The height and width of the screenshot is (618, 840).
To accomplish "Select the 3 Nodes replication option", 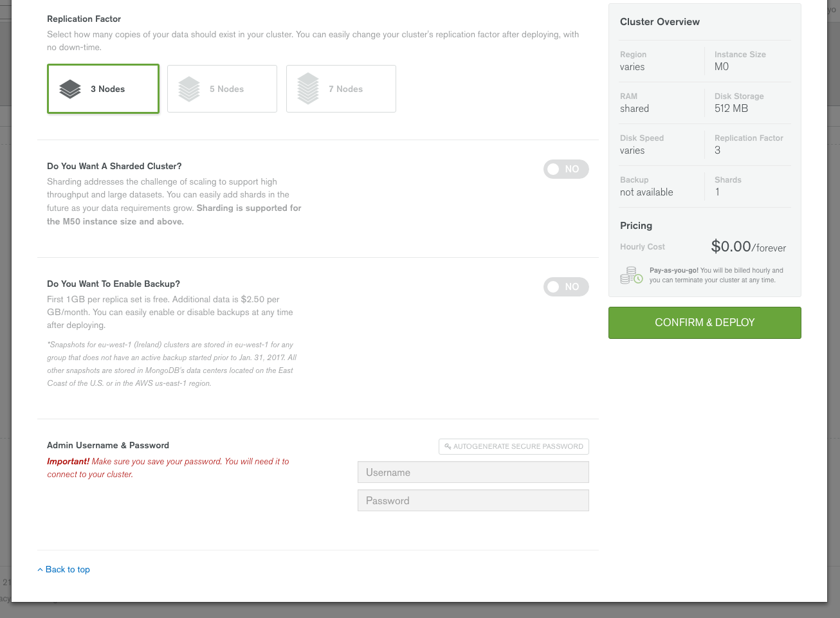I will point(103,89).
